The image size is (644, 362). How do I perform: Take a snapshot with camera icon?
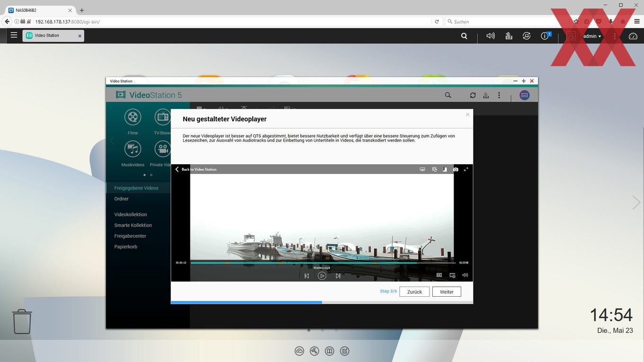[x=456, y=169]
